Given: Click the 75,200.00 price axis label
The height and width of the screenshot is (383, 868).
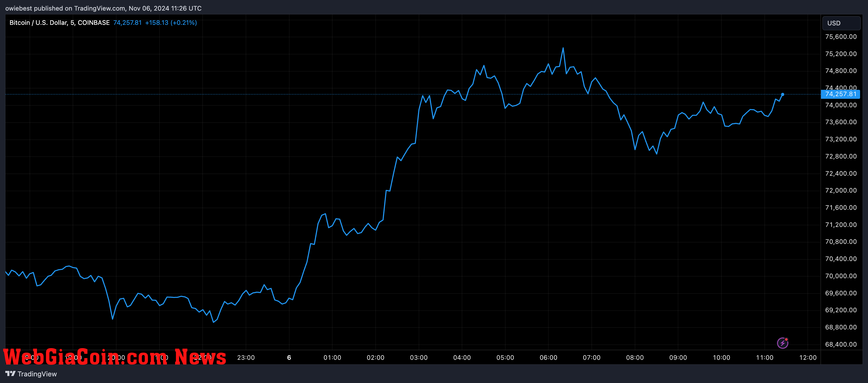Looking at the screenshot, I should coord(841,54).
